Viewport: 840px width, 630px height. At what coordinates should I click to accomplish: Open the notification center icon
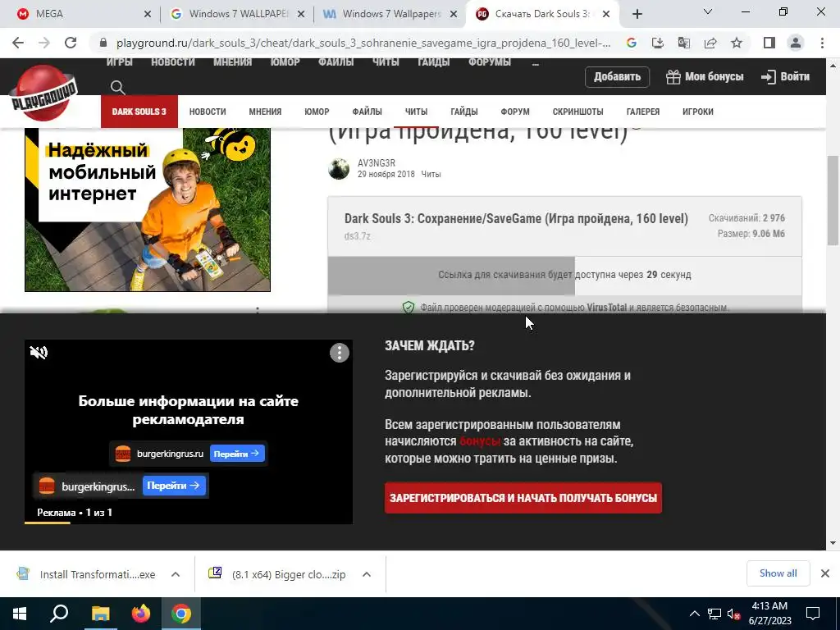coord(813,614)
